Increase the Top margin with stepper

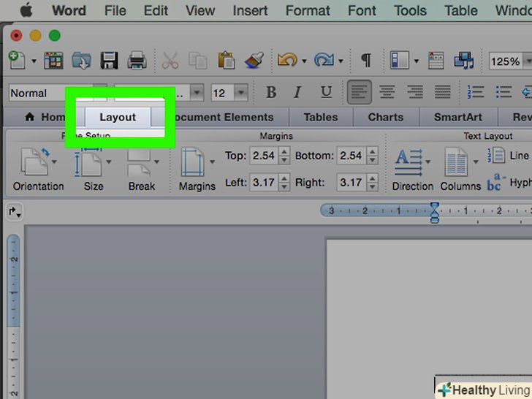point(285,151)
